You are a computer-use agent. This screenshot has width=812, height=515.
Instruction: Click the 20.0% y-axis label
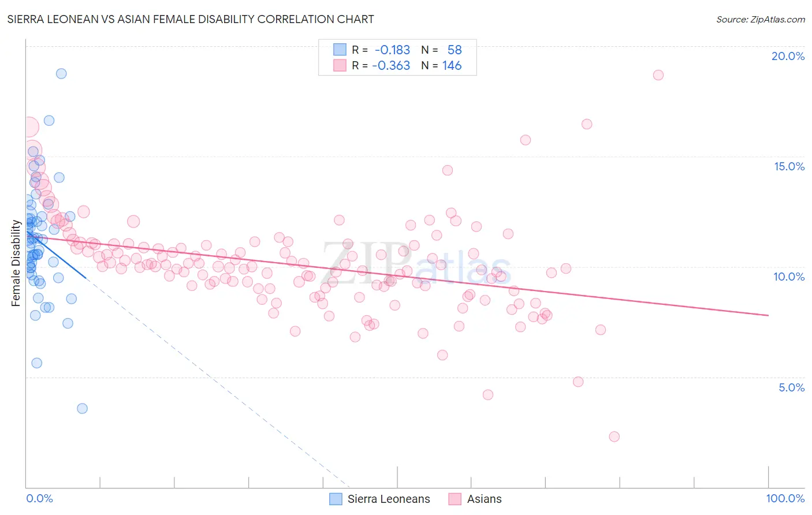(788, 56)
